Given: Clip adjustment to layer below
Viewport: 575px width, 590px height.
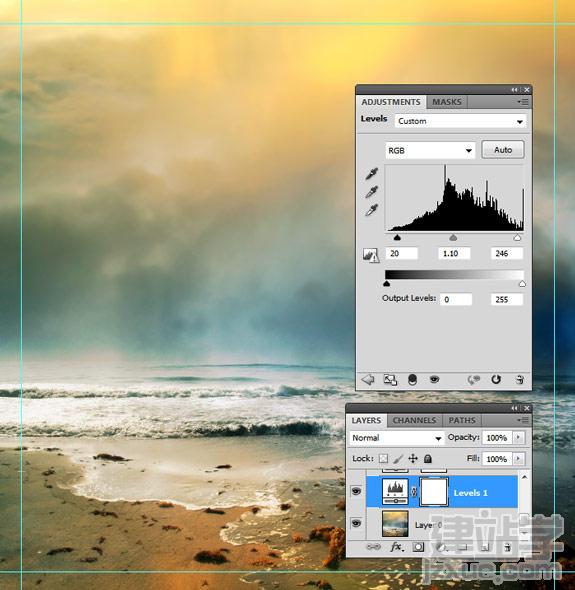Looking at the screenshot, I should pyautogui.click(x=412, y=380).
